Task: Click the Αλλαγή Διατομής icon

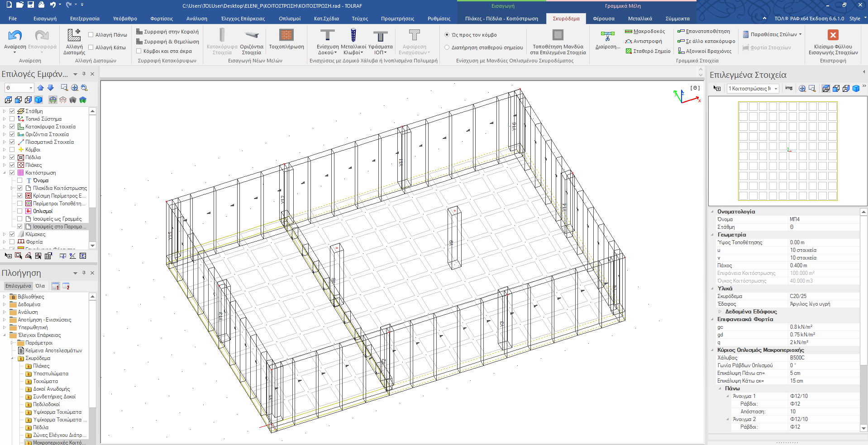Action: pos(74,36)
